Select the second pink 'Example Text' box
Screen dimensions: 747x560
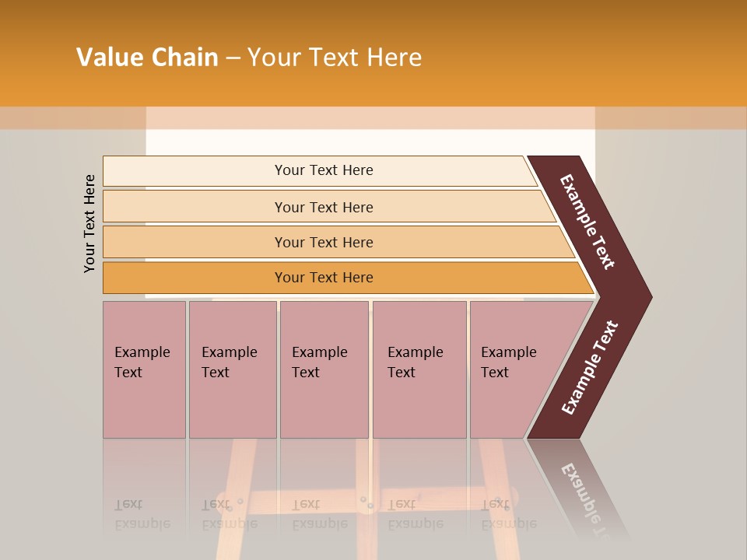point(233,369)
